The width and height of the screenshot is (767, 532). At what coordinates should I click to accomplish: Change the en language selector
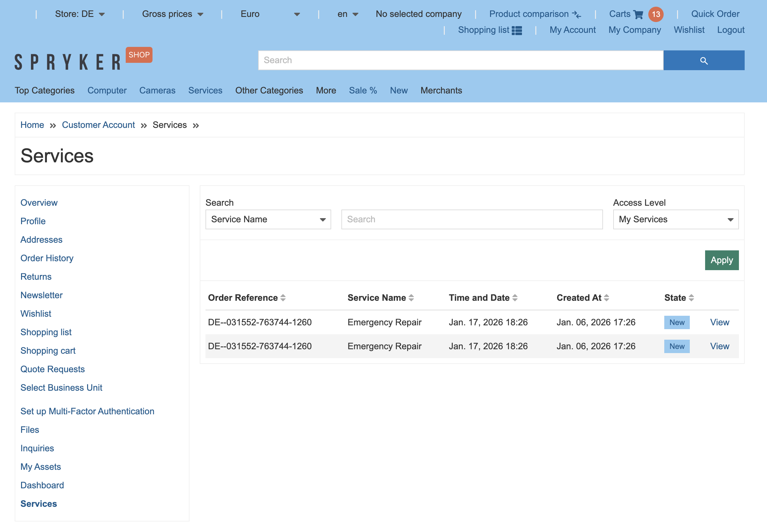pos(347,14)
